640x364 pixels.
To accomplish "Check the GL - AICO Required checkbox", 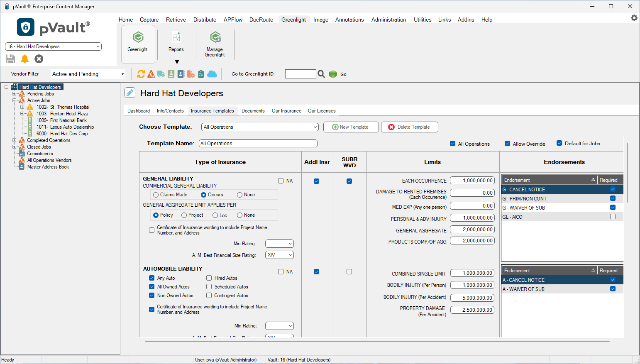I will tap(613, 217).
